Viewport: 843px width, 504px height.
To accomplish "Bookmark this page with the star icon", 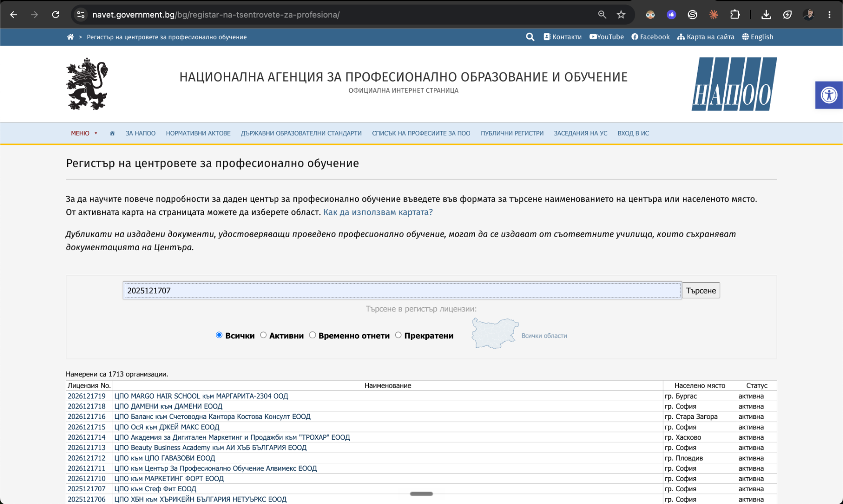I will (621, 14).
